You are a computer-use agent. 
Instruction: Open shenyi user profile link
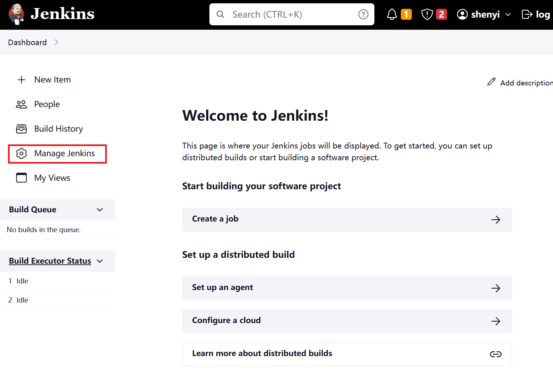pyautogui.click(x=485, y=14)
